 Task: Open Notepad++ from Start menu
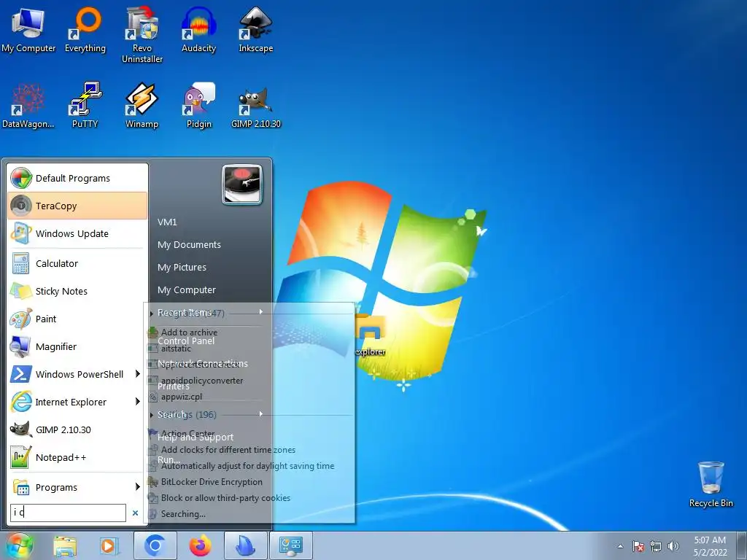pyautogui.click(x=78, y=457)
